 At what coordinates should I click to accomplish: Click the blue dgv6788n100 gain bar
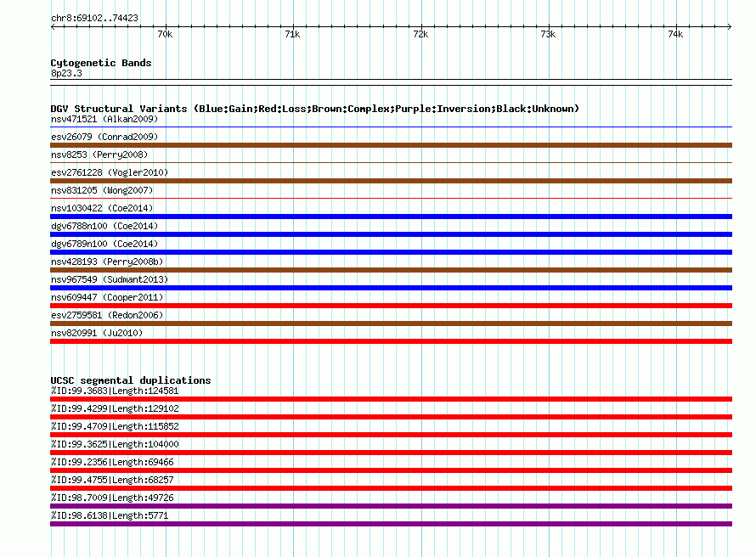(391, 234)
